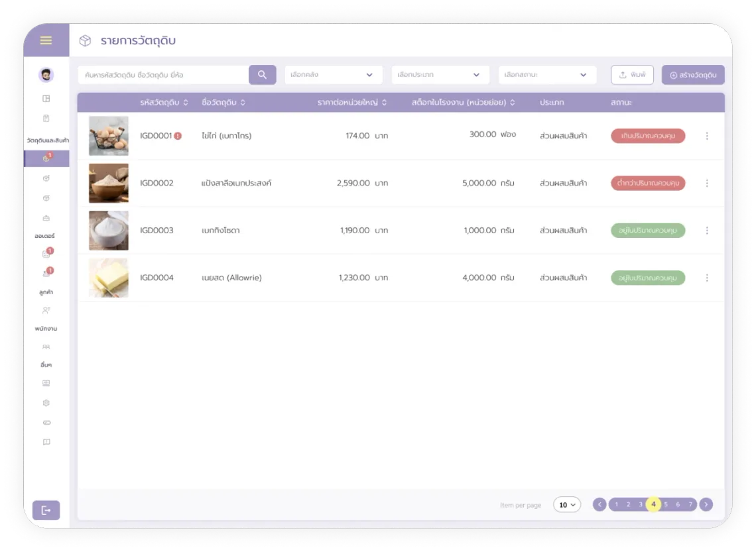Click name ไข่ไก่ (เบทาโกร)
The height and width of the screenshot is (552, 756).
(x=227, y=136)
